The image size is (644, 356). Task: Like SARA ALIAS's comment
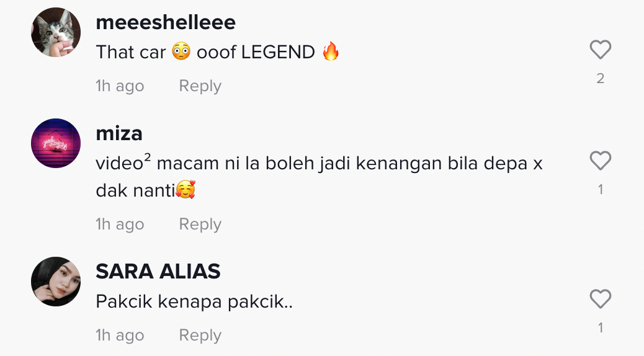601,299
